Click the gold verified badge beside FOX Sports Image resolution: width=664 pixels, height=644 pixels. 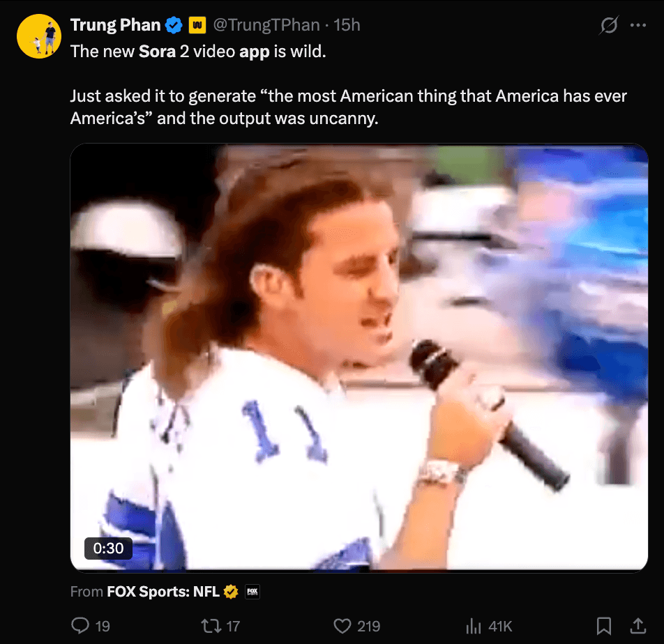(x=229, y=592)
